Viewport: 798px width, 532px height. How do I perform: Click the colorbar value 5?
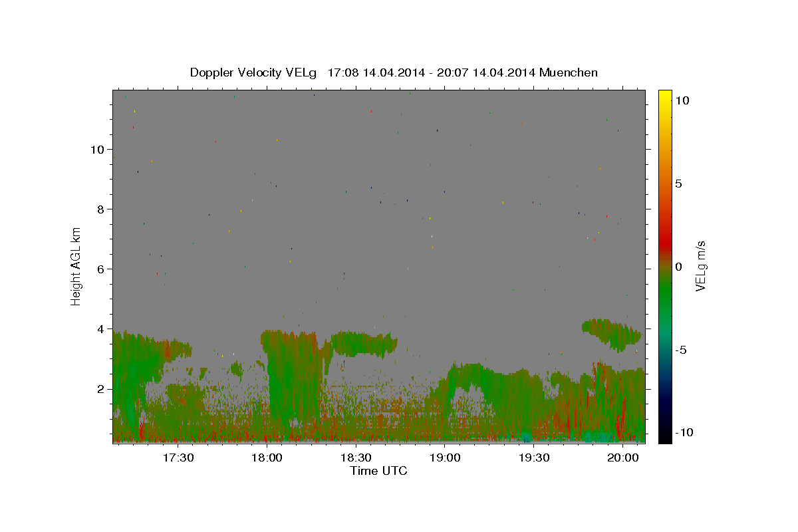[679, 184]
